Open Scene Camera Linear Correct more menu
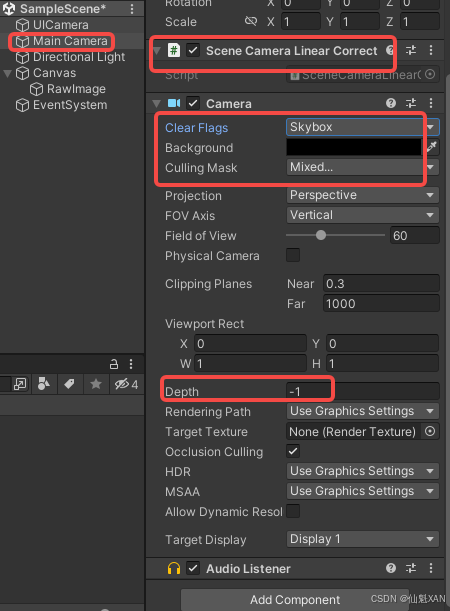Screen dimensions: 450x611 tap(431, 50)
